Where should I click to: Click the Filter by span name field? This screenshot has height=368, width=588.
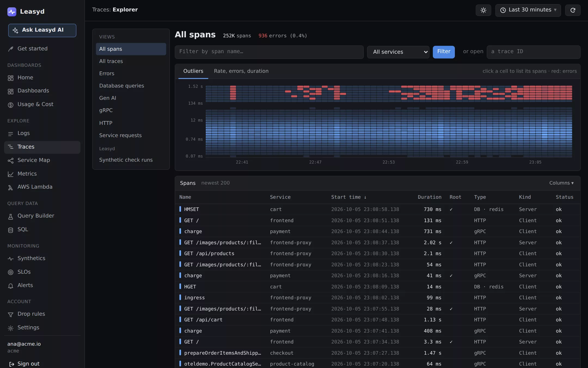click(269, 52)
